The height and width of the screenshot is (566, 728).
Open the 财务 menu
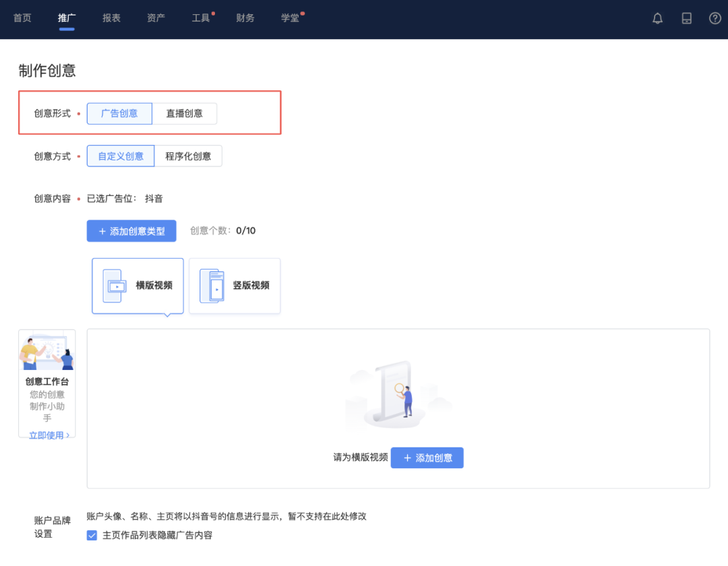point(245,18)
